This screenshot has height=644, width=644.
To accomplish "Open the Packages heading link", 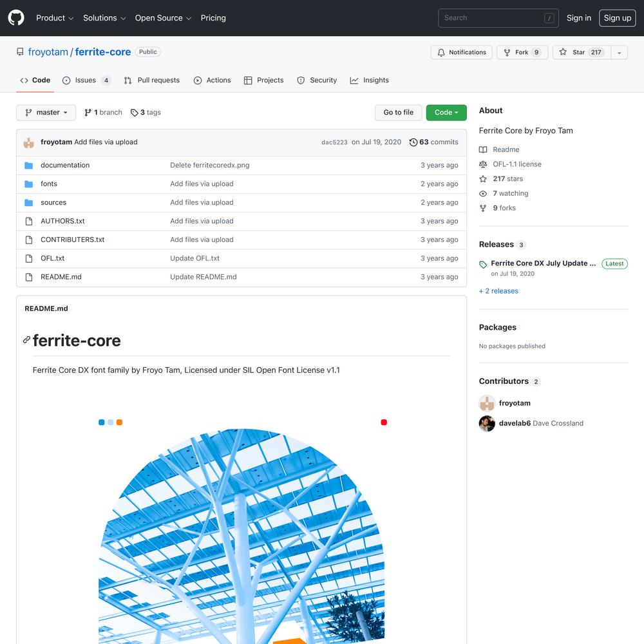I will click(x=497, y=327).
